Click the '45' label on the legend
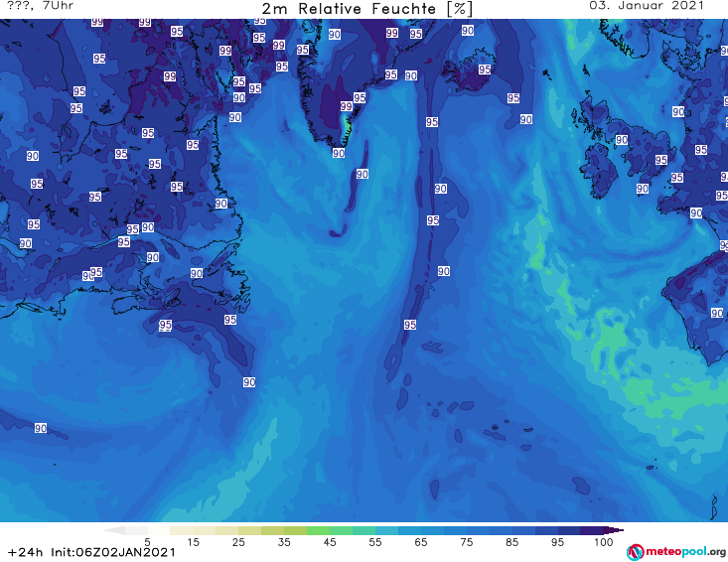Image resolution: width=728 pixels, height=562 pixels. coord(330,542)
